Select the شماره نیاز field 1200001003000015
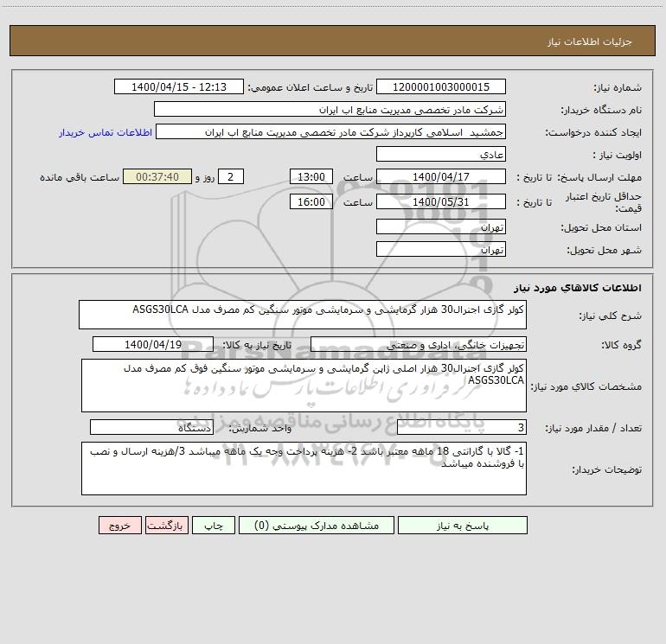 441,86
